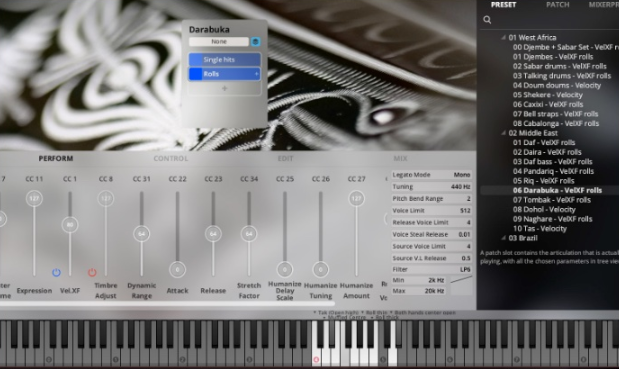
Task: Click the Humanize Amount slider knob
Action: coord(356,198)
